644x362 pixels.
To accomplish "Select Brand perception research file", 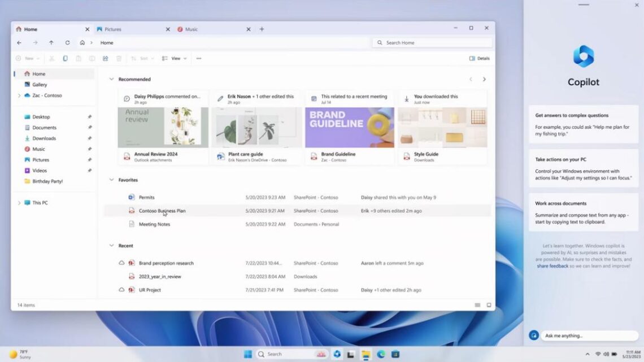I will 297,263.
